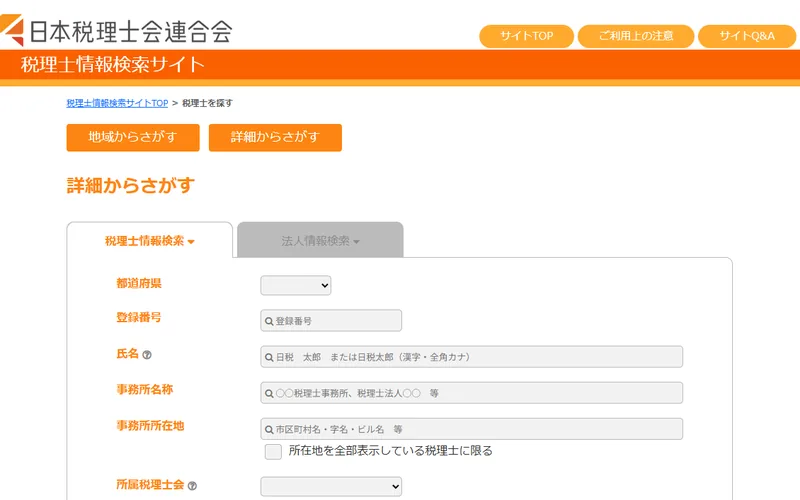Click the magnifier icon in 事務所名称 field
The height and width of the screenshot is (500, 800).
pos(269,393)
